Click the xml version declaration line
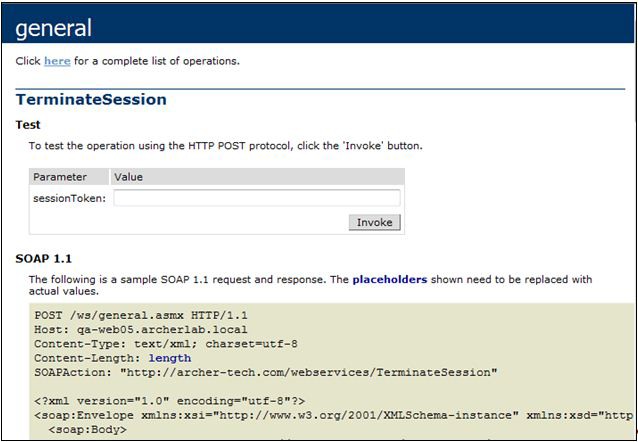 coord(169,401)
